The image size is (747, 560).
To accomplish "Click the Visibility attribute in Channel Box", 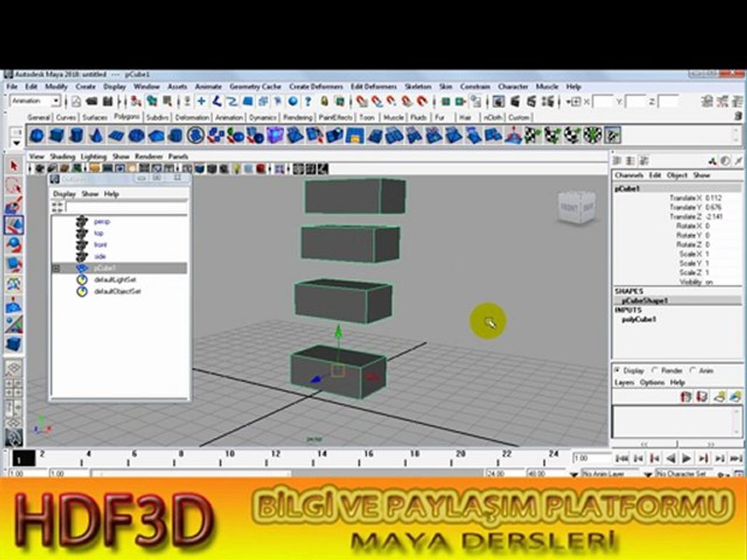I will 690,282.
